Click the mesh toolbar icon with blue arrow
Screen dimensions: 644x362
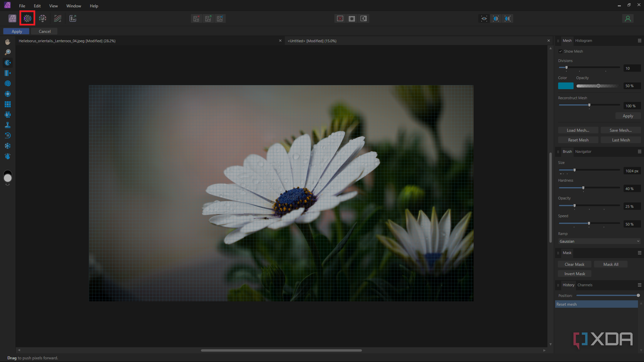point(220,18)
